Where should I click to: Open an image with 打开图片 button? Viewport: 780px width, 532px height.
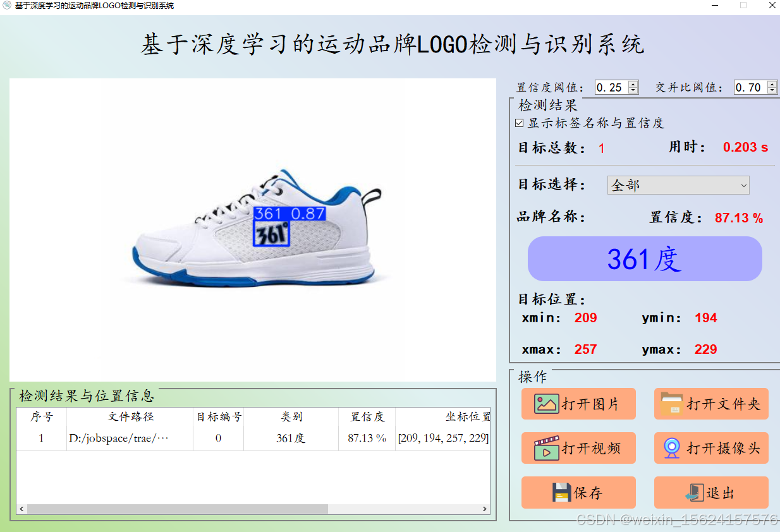[578, 404]
